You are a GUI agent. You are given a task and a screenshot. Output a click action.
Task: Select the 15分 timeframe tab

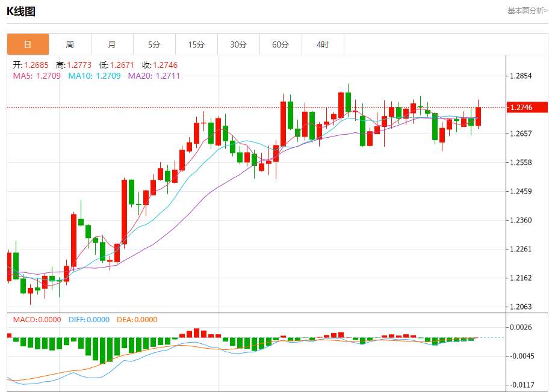tap(196, 44)
